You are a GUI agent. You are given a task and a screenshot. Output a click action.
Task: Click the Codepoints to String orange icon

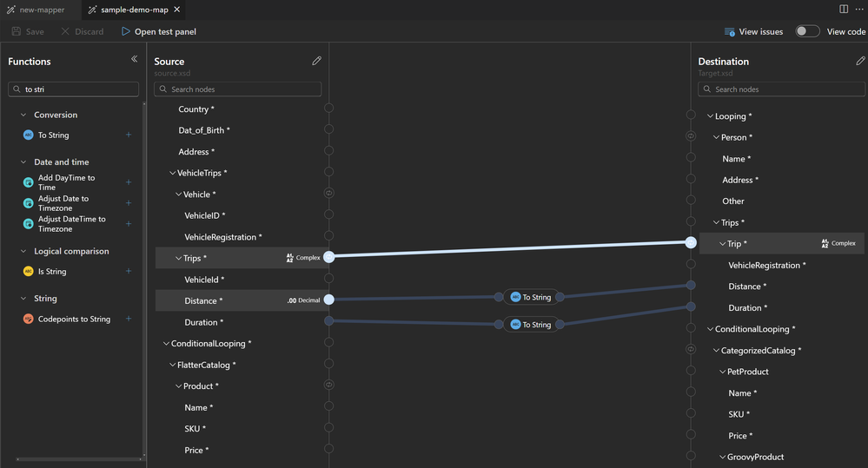pyautogui.click(x=28, y=319)
